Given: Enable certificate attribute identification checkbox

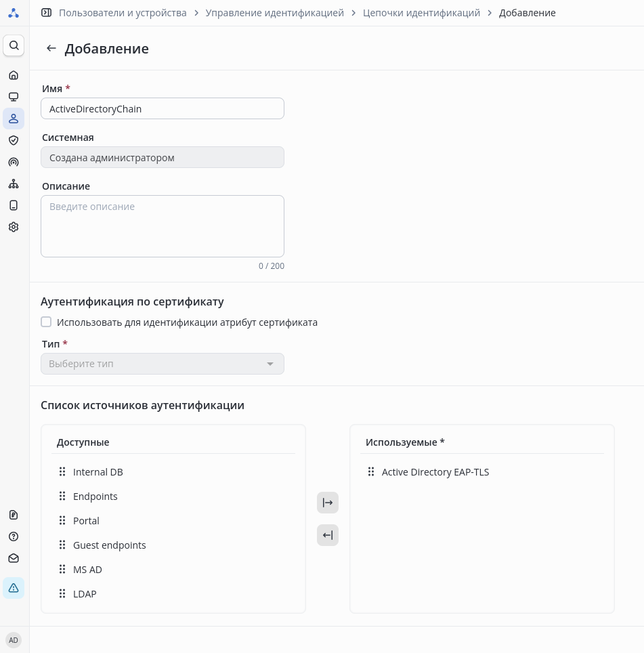Looking at the screenshot, I should click(x=46, y=322).
